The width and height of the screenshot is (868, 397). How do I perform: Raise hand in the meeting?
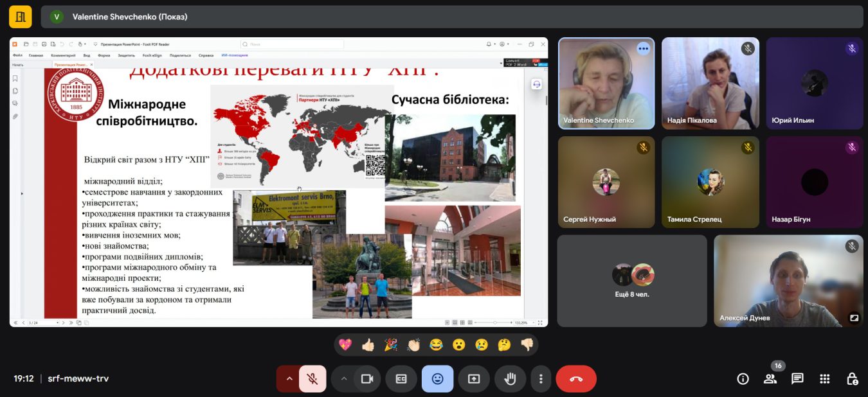[x=511, y=379]
